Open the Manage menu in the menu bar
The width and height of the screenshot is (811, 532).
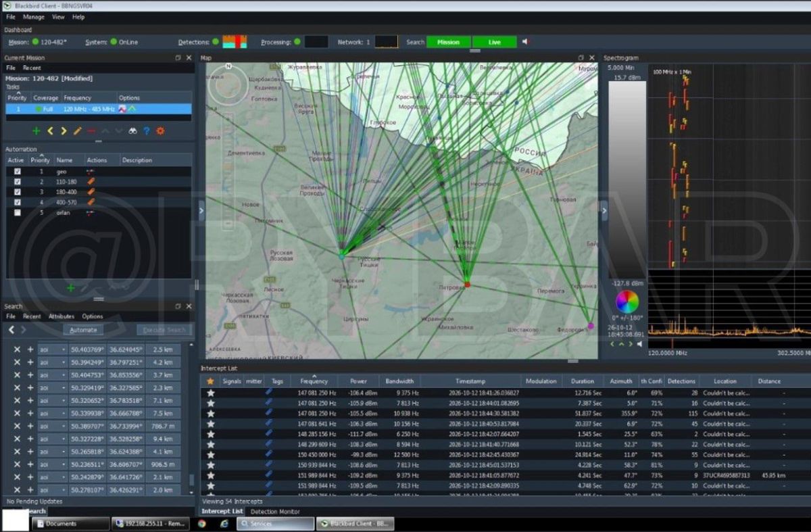point(34,17)
